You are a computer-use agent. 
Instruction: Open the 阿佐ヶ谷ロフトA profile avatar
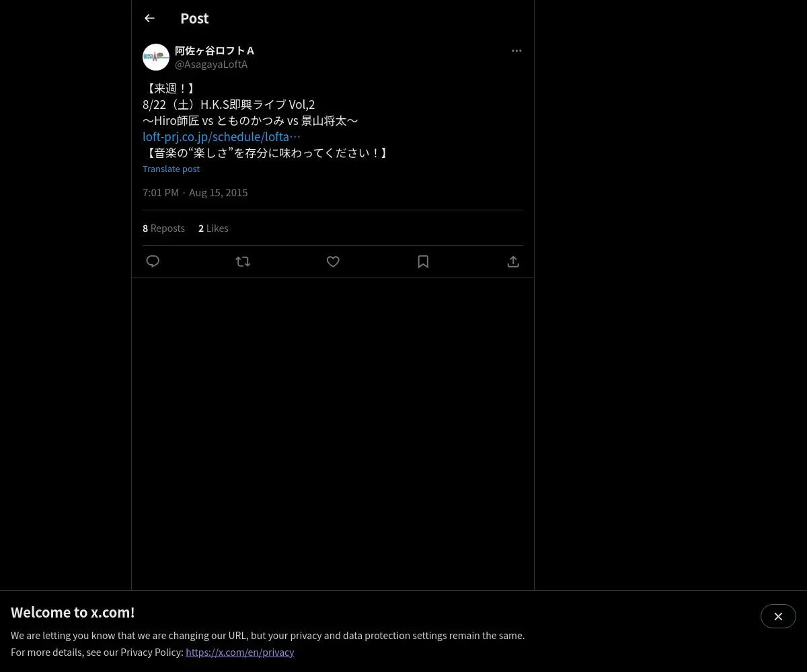click(156, 57)
